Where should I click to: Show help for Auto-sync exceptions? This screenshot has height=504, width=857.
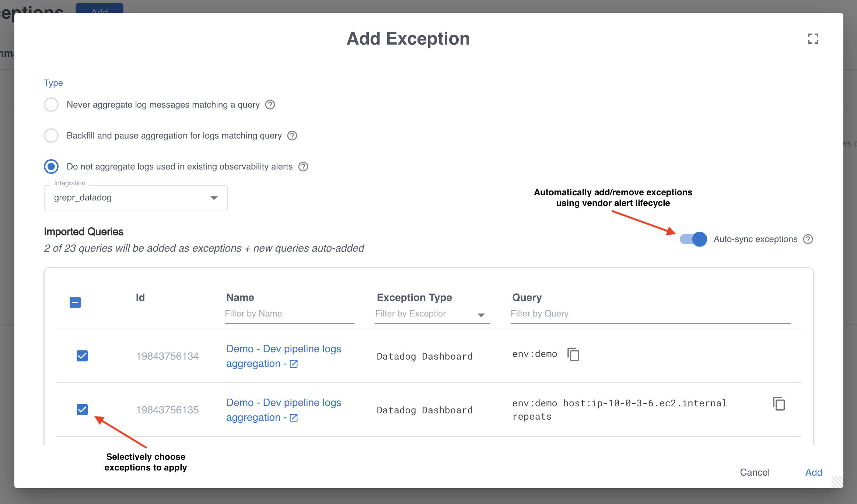tap(808, 239)
